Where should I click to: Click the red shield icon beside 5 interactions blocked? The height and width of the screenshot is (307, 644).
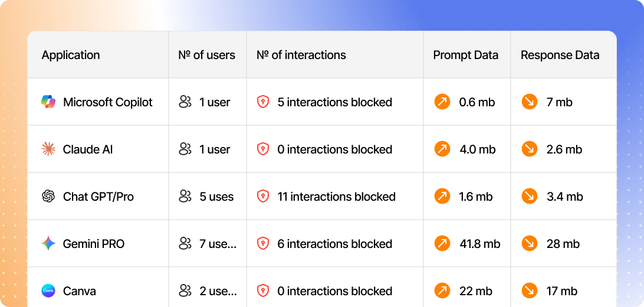pos(263,102)
